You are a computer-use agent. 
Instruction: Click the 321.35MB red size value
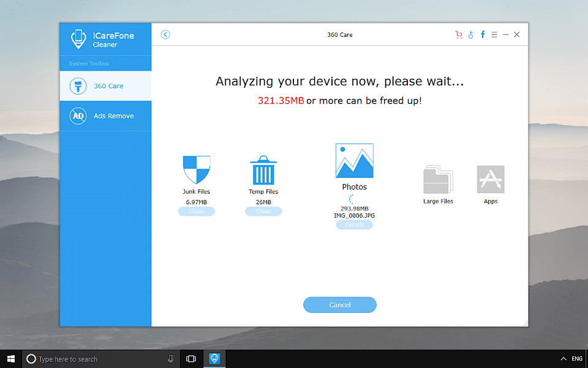click(281, 101)
